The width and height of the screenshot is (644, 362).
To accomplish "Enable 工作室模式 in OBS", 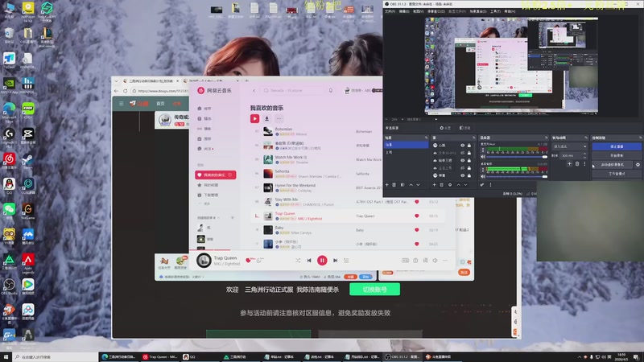I will (617, 174).
